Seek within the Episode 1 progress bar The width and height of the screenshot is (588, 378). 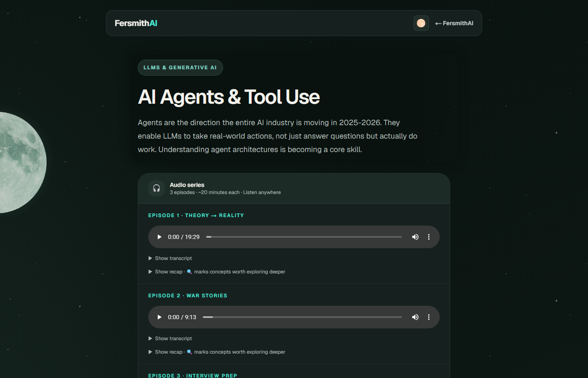pos(304,237)
